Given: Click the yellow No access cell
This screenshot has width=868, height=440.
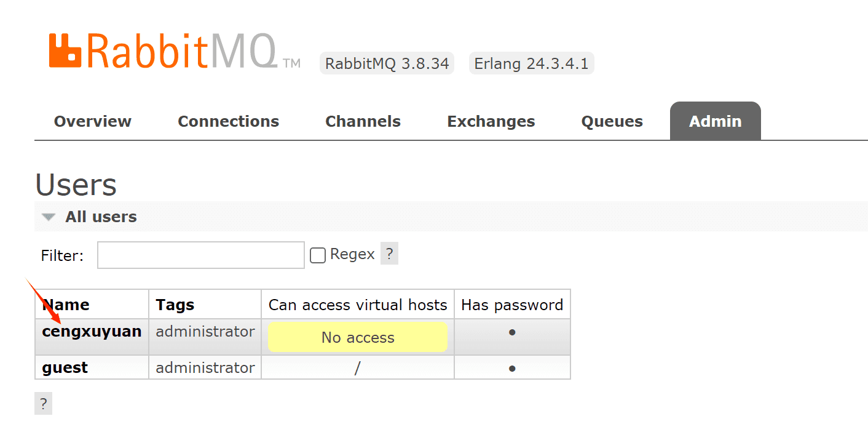Looking at the screenshot, I should pyautogui.click(x=357, y=337).
